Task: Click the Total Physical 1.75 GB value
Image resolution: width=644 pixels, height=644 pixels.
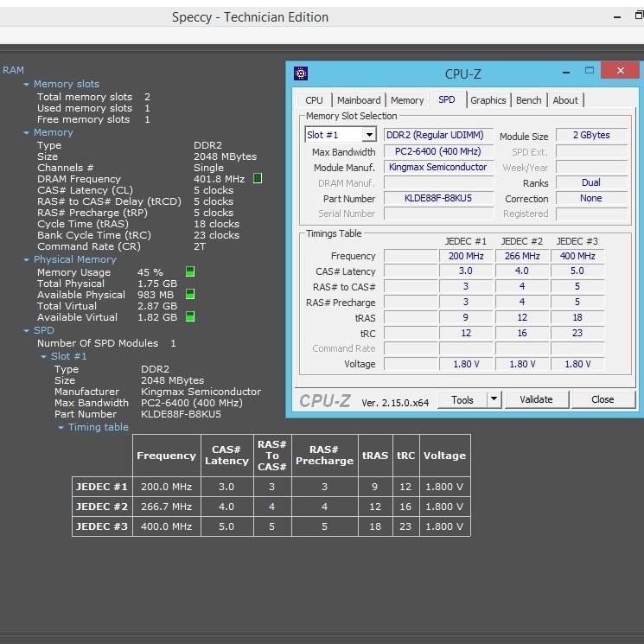Action: 156,284
